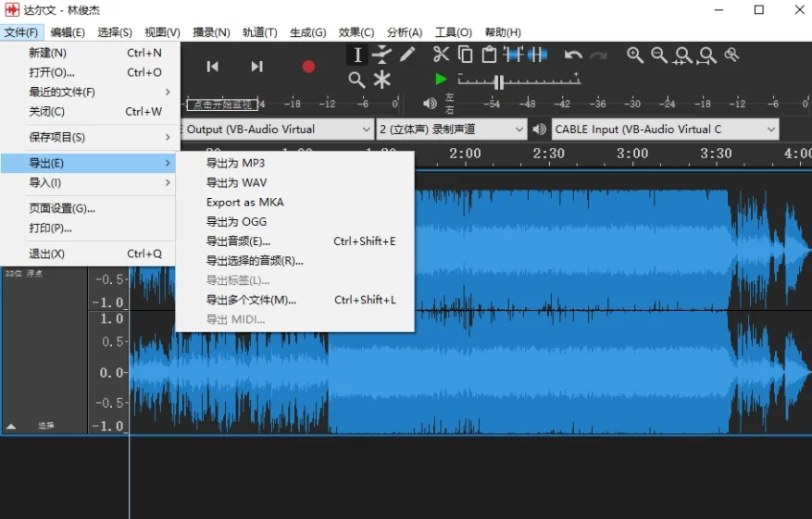This screenshot has width=812, height=519.
Task: Click the 3:00 mark on the timeline
Action: pyautogui.click(x=632, y=154)
